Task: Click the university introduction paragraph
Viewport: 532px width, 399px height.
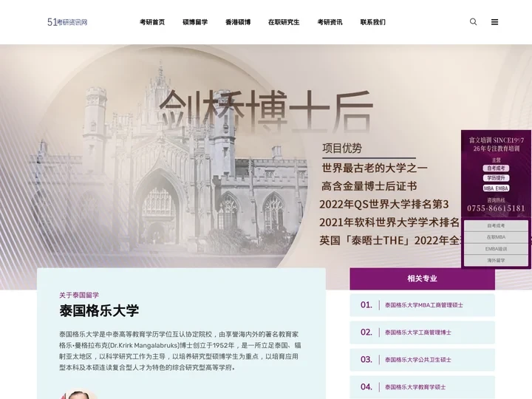Action: pos(180,351)
